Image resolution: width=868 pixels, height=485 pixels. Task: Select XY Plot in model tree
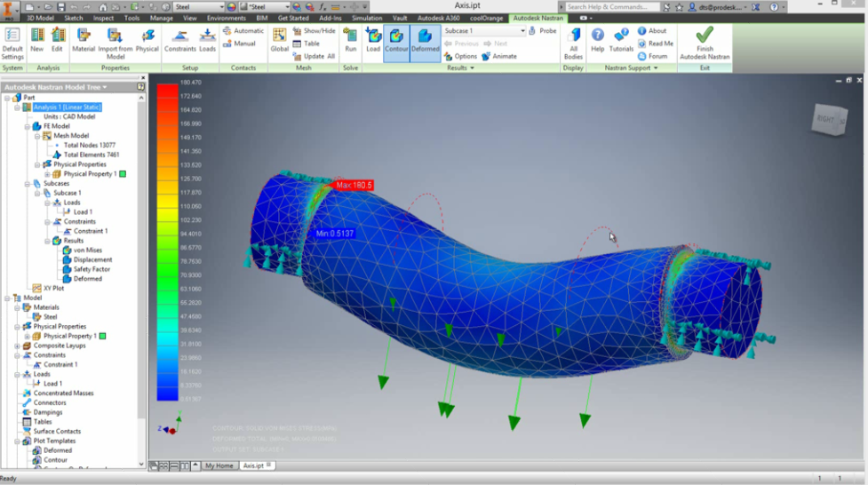pyautogui.click(x=53, y=288)
